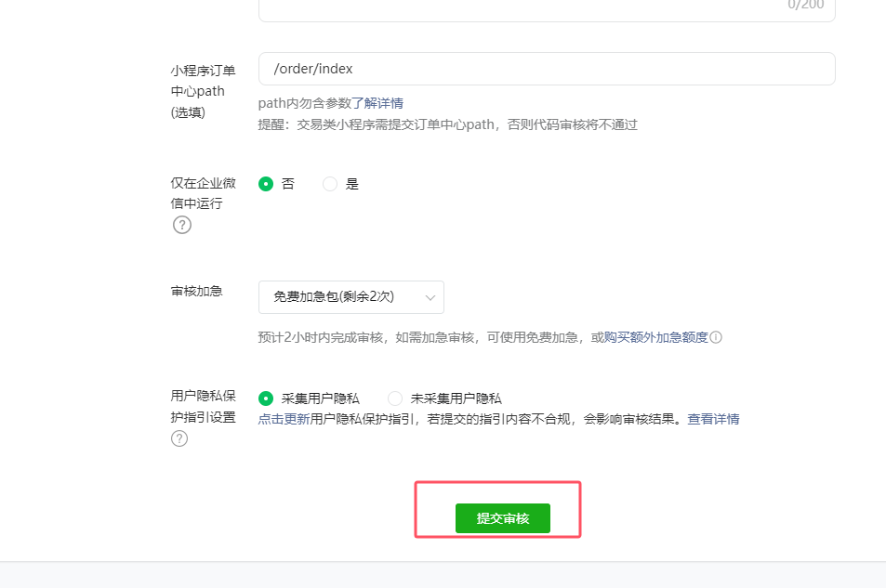Viewport: 886px width, 588px height.
Task: Click the 点击更新 link
Action: [284, 419]
